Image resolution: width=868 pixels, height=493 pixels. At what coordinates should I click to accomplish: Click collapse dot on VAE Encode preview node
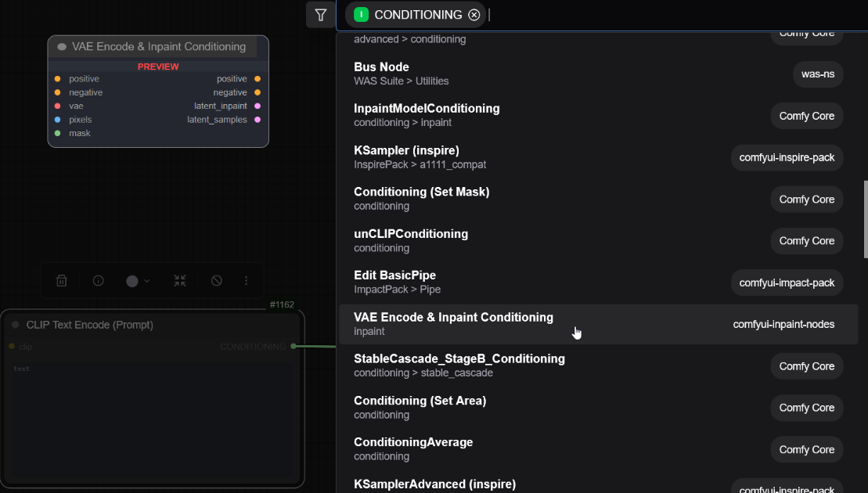click(x=62, y=47)
